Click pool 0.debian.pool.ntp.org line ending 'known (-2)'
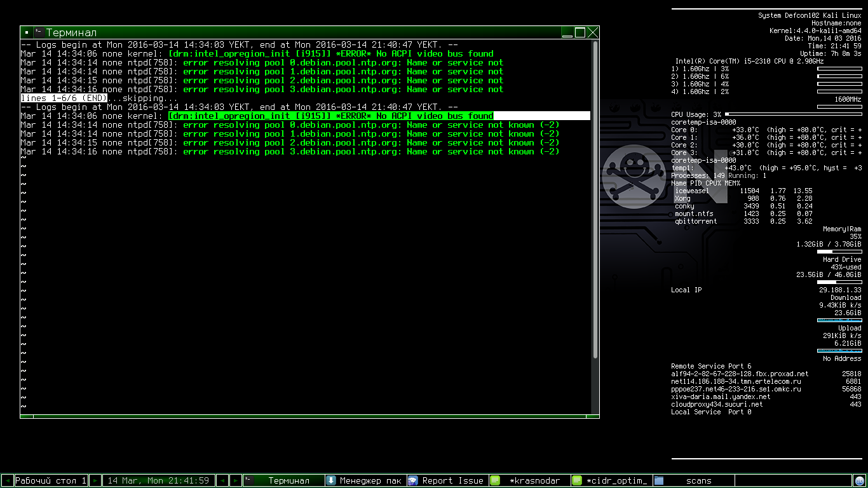Image resolution: width=868 pixels, height=488 pixels. coord(290,125)
